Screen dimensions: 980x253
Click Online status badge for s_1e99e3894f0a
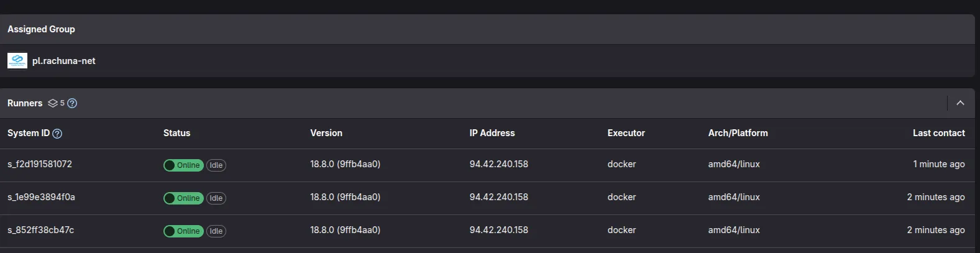[x=183, y=198]
